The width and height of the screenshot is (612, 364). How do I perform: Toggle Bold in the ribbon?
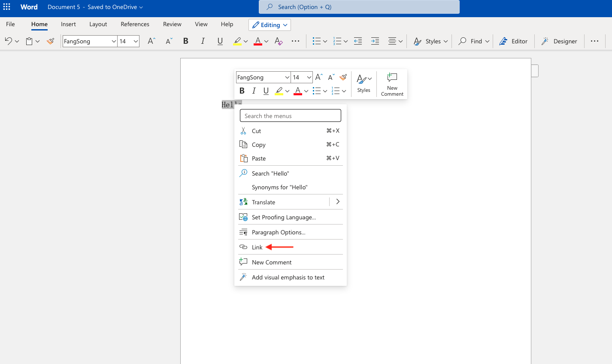pos(185,41)
